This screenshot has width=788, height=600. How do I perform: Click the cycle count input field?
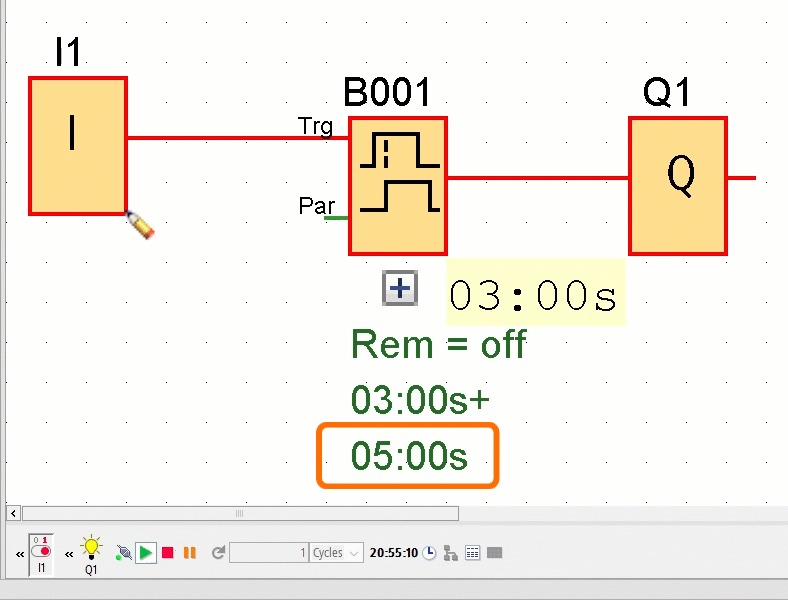click(268, 553)
